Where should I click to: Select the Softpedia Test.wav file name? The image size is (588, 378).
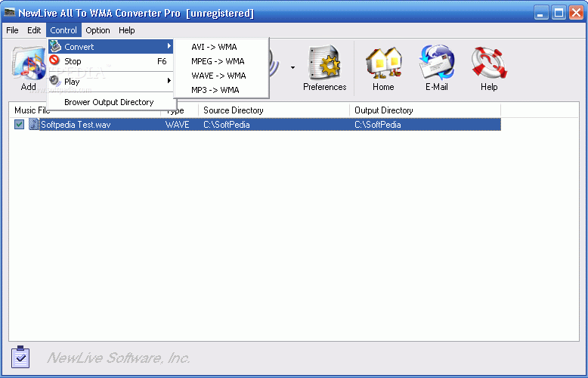point(76,125)
